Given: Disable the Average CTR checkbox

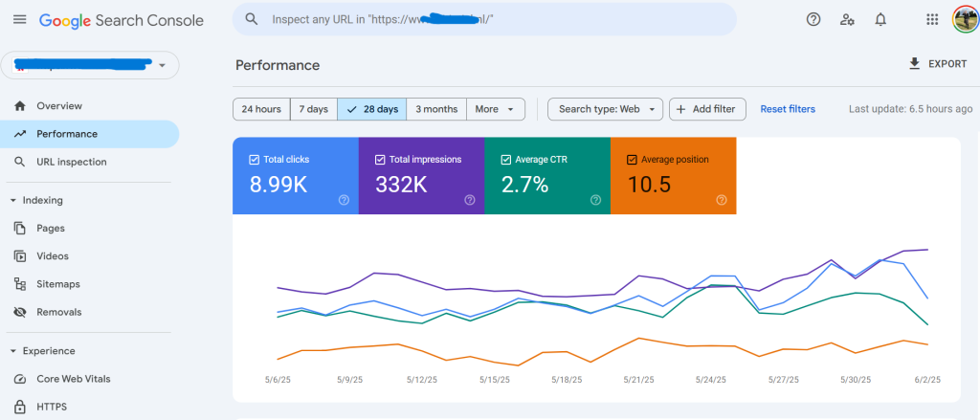Looking at the screenshot, I should point(506,160).
